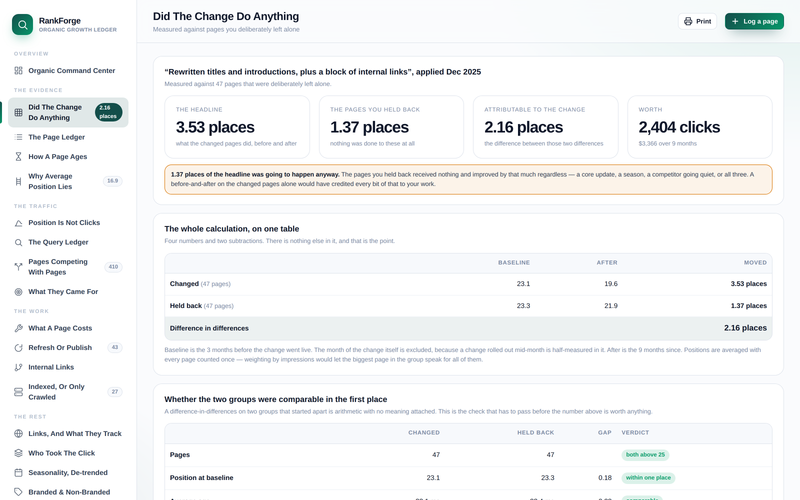Click the Print button
This screenshot has height=500, width=800.
697,21
